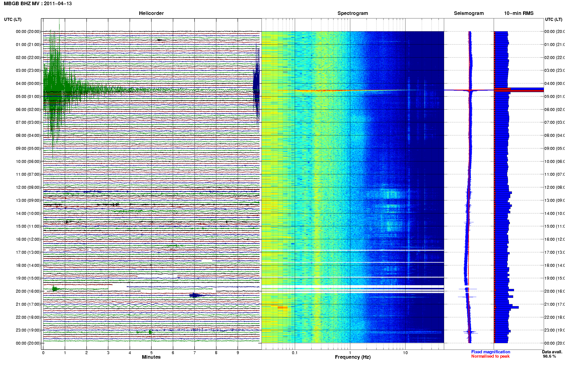Click the minutes axis tick label '0'

coord(43,353)
